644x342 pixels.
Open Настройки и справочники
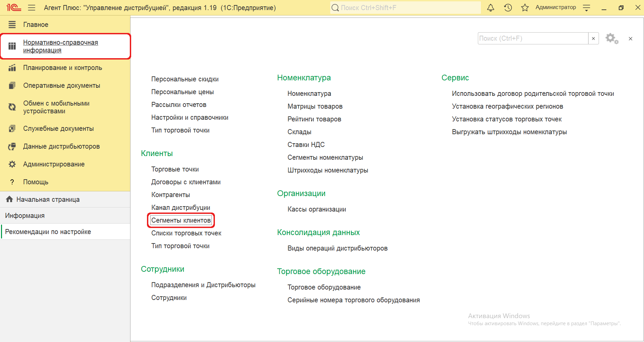click(x=190, y=117)
